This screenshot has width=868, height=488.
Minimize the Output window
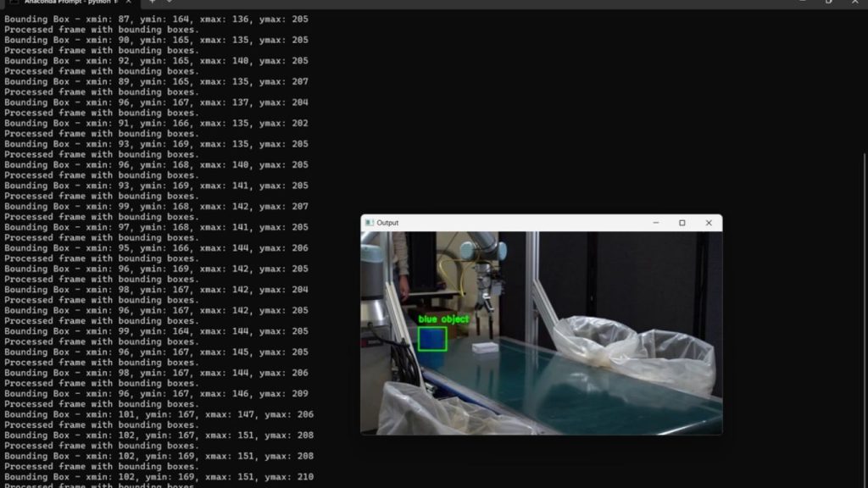tap(655, 223)
